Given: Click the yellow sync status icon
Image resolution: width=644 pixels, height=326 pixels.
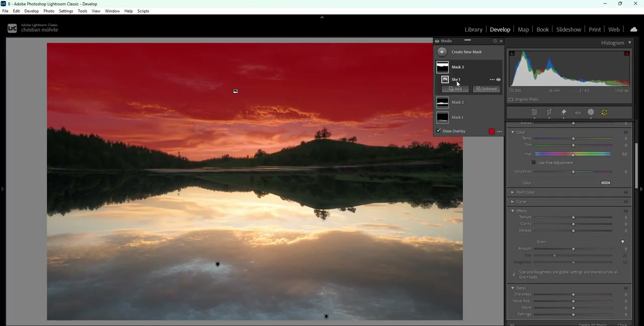Looking at the screenshot, I should (x=604, y=112).
